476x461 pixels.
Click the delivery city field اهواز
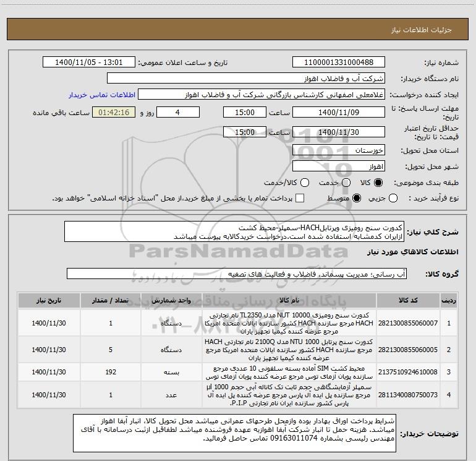pos(339,166)
